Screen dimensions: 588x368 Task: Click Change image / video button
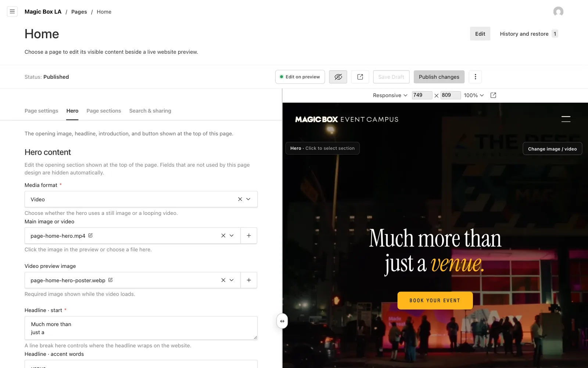[x=552, y=149]
